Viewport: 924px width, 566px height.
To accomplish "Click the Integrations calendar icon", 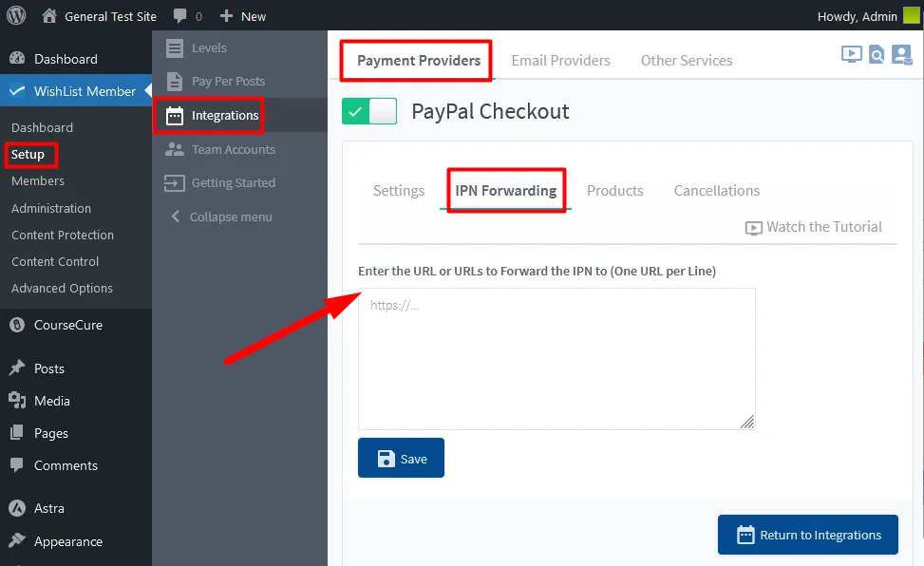I will tap(175, 116).
